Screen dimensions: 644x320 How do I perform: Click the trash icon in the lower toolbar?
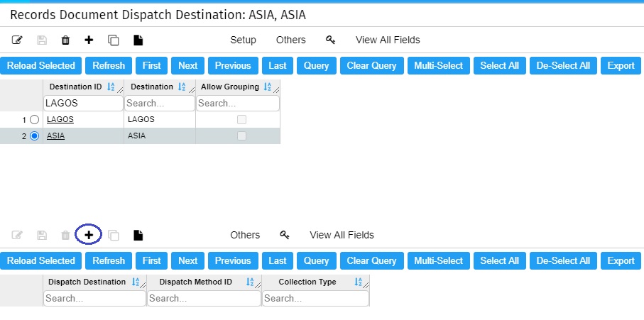[65, 235]
